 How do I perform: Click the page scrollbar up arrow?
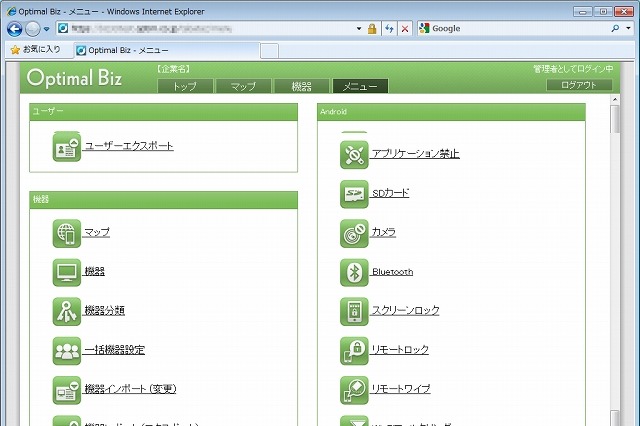coord(615,100)
